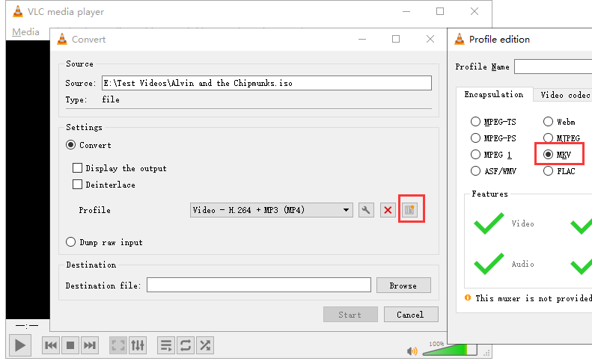
Task: Click VLC cone icon in Convert title
Action: click(62, 39)
